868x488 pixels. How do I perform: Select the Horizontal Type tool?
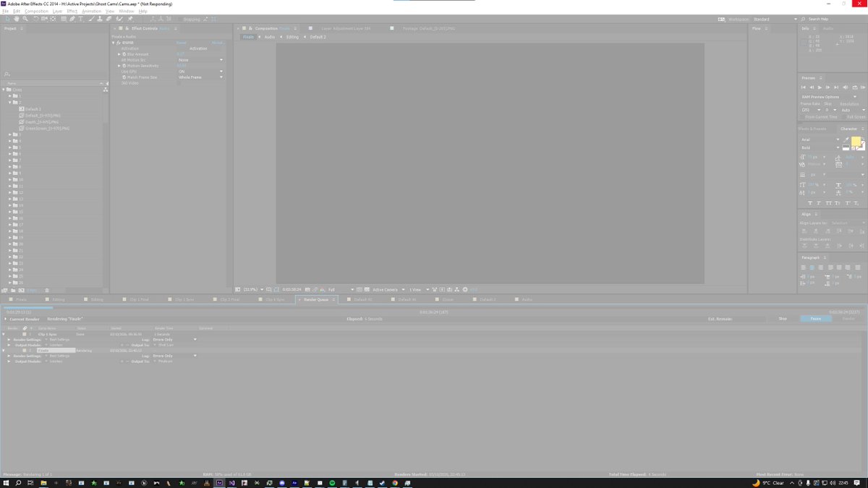(x=81, y=19)
